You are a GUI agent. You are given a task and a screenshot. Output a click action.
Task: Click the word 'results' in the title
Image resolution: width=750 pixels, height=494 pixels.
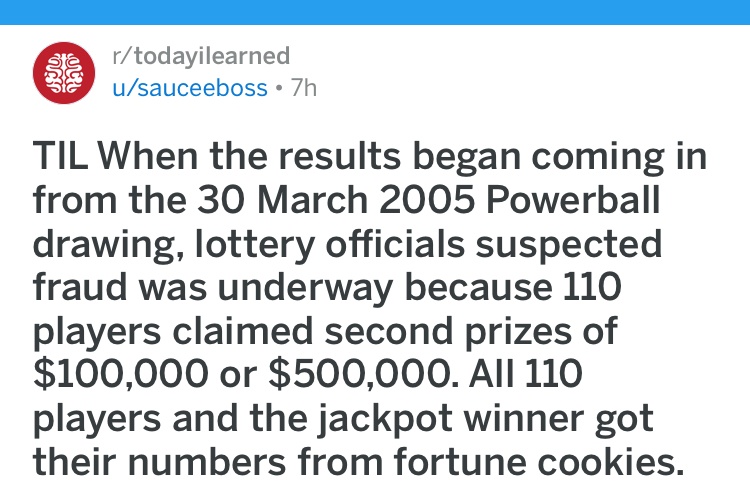[340, 156]
